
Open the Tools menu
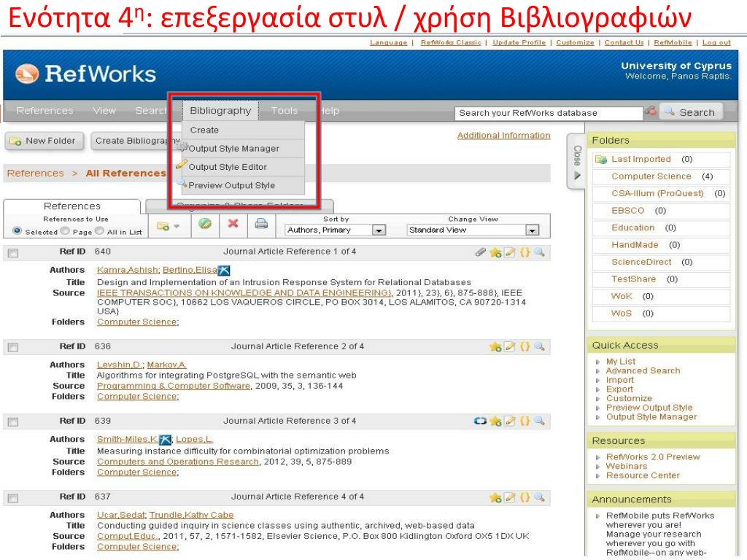(284, 111)
